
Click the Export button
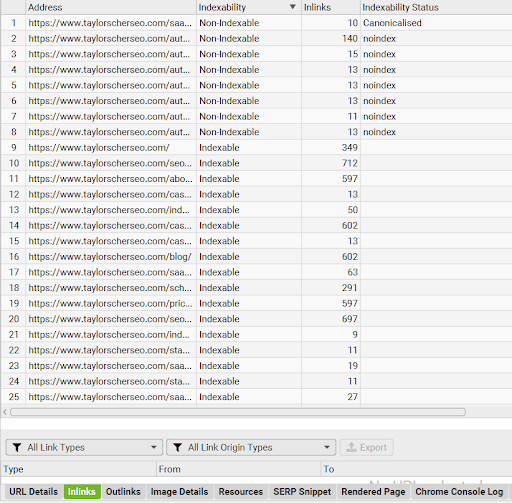coord(366,447)
